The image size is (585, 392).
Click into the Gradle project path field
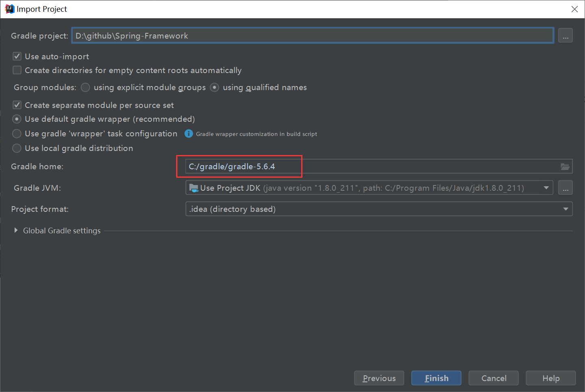[313, 36]
